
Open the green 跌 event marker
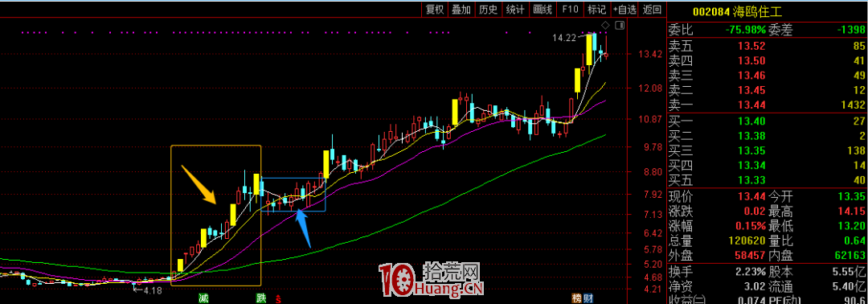tap(261, 298)
